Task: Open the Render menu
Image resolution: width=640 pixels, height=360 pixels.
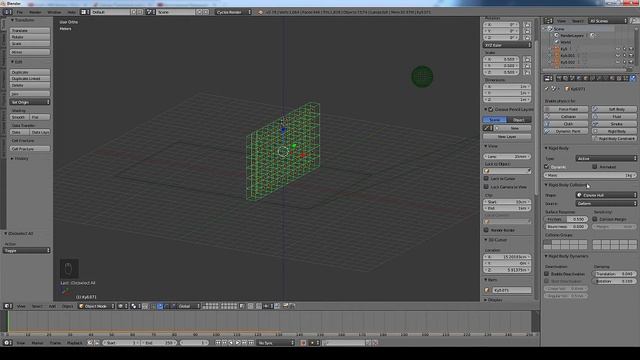Action: (35, 12)
